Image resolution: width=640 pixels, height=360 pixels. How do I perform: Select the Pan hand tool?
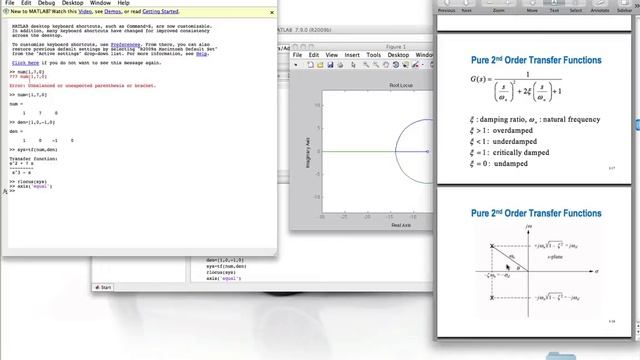pyautogui.click(x=386, y=65)
